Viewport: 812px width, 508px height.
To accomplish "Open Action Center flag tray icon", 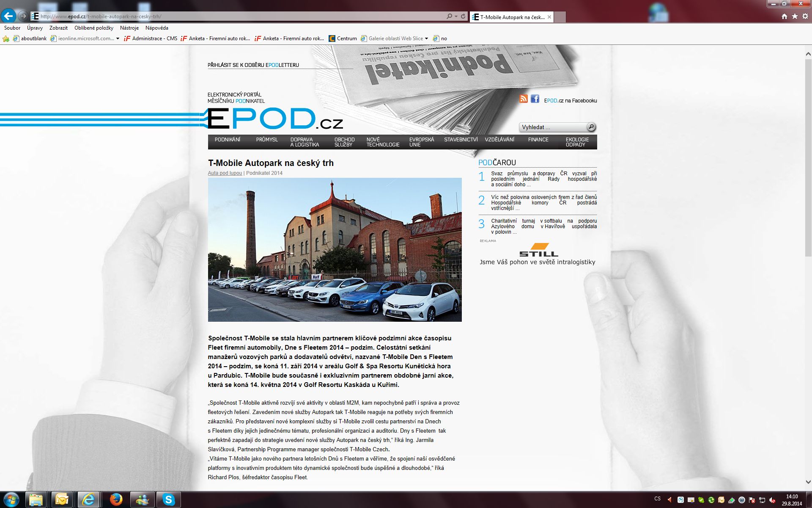I will [752, 500].
